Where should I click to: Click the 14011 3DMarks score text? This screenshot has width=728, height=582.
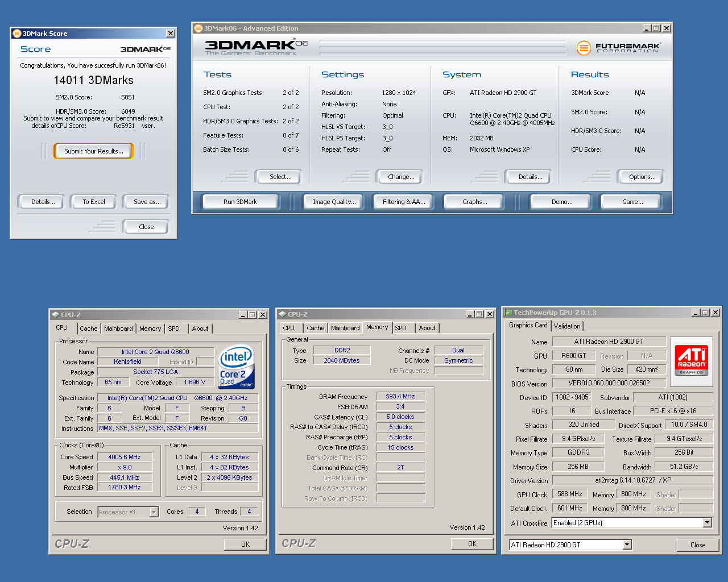pos(94,80)
